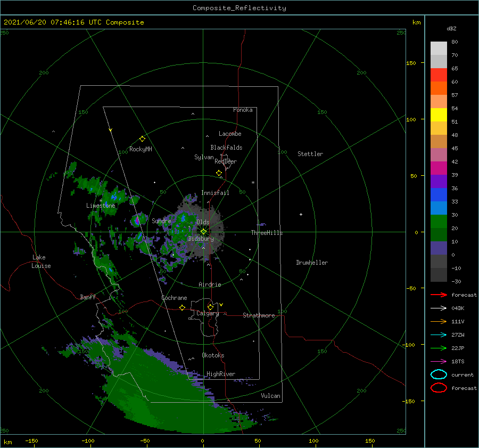
Task: Click the Lake Louise label
Action: coord(41,262)
